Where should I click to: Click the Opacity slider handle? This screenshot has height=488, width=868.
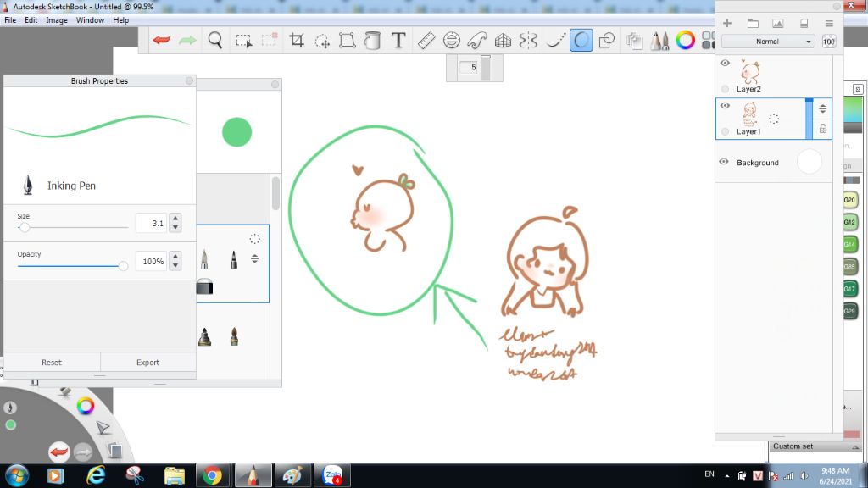(123, 266)
